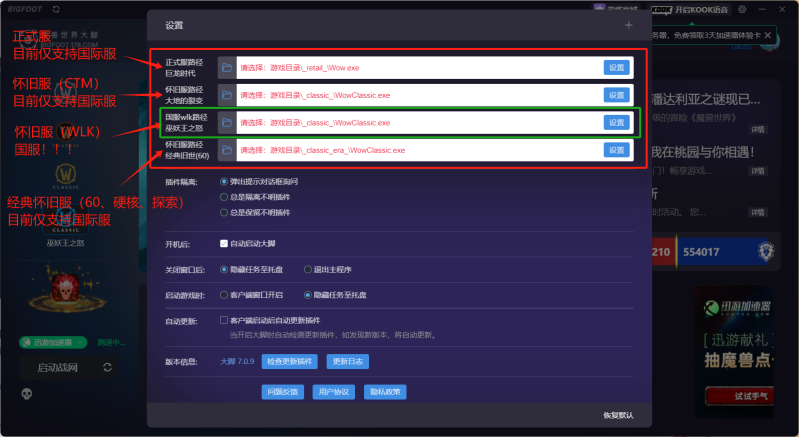Image resolution: width=799 pixels, height=437 pixels.
Task: Open the 更新日志 changelog button
Action: pos(349,360)
